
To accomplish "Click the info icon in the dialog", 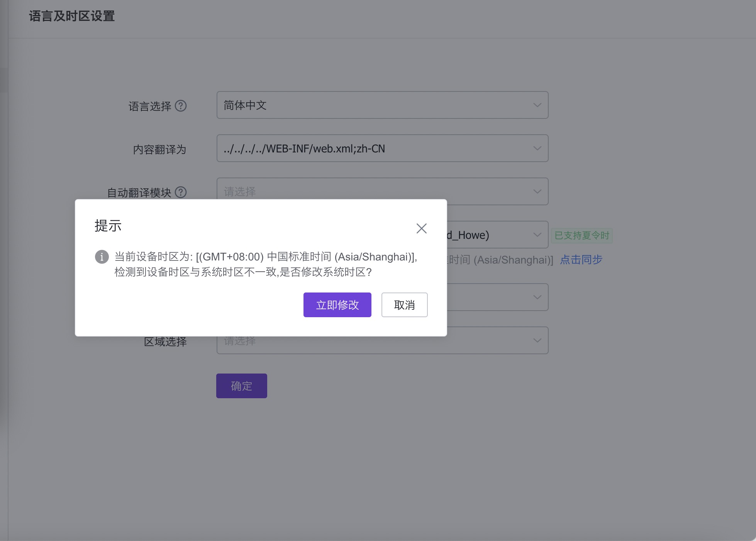I will point(102,257).
